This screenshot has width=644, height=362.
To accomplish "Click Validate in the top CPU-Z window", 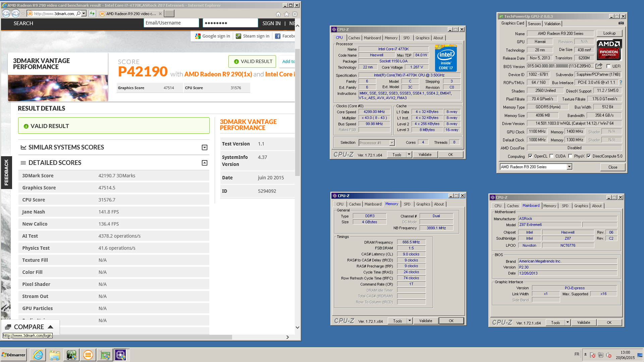I will click(x=425, y=155).
